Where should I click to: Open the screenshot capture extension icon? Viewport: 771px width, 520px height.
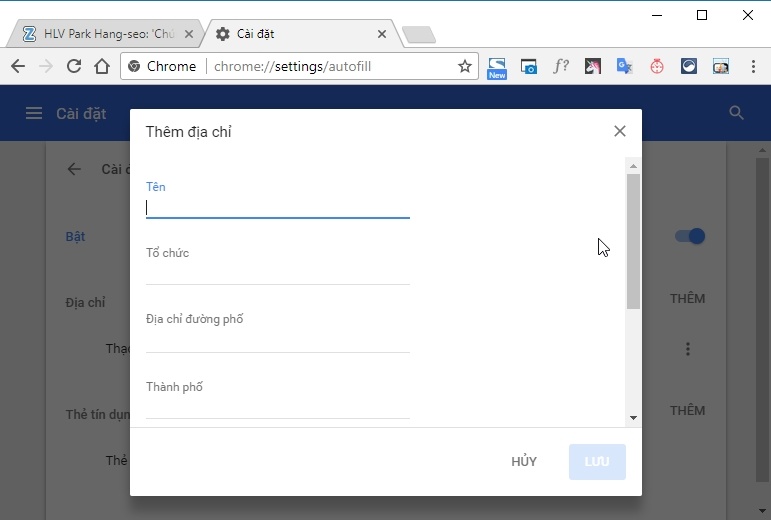click(x=529, y=66)
